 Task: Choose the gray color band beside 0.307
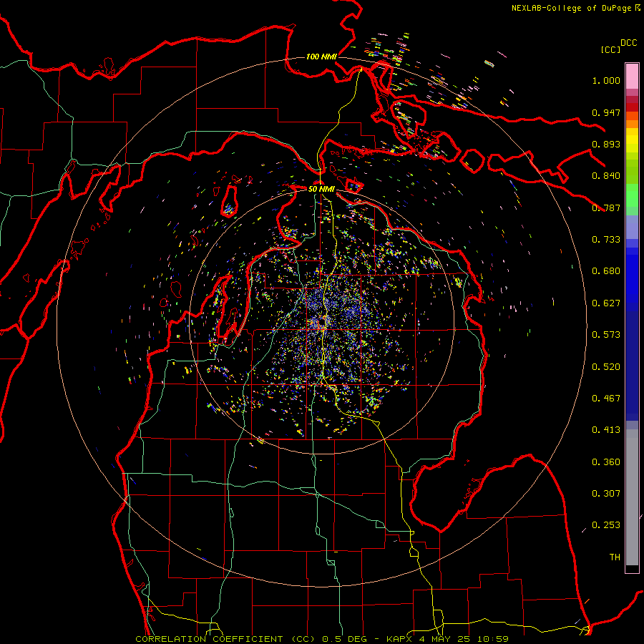click(x=632, y=497)
